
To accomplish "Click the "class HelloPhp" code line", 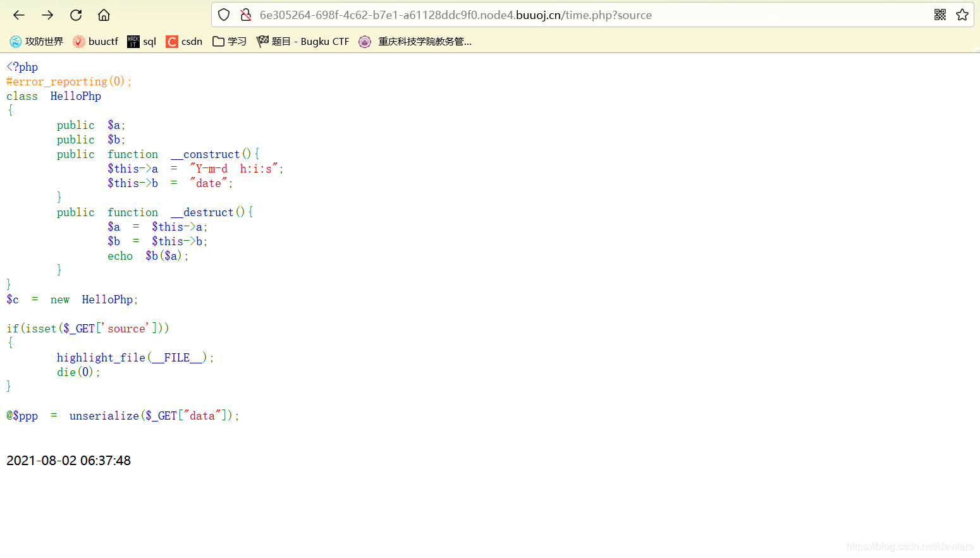I will (x=54, y=96).
